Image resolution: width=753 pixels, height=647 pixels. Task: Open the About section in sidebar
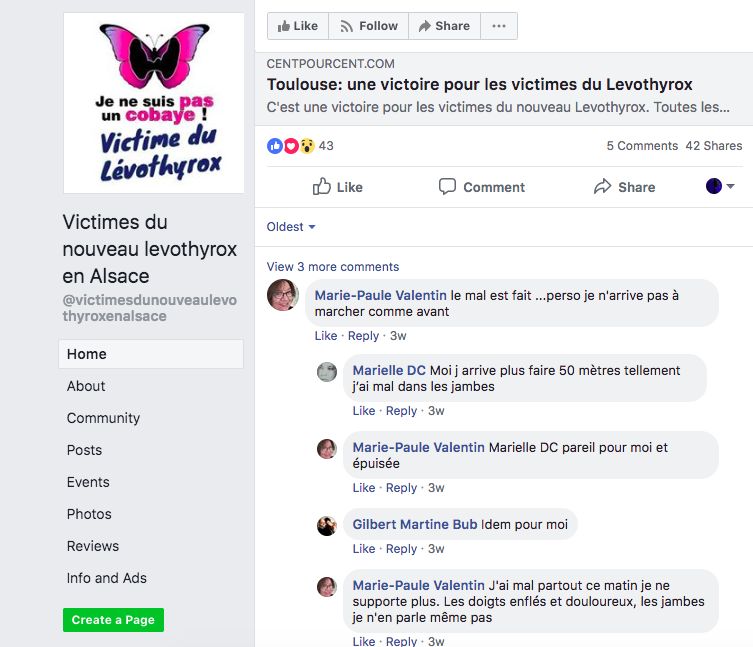tap(86, 386)
